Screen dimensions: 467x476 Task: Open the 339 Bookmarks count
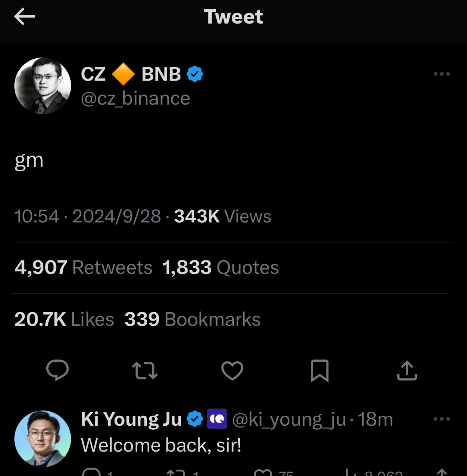point(192,319)
